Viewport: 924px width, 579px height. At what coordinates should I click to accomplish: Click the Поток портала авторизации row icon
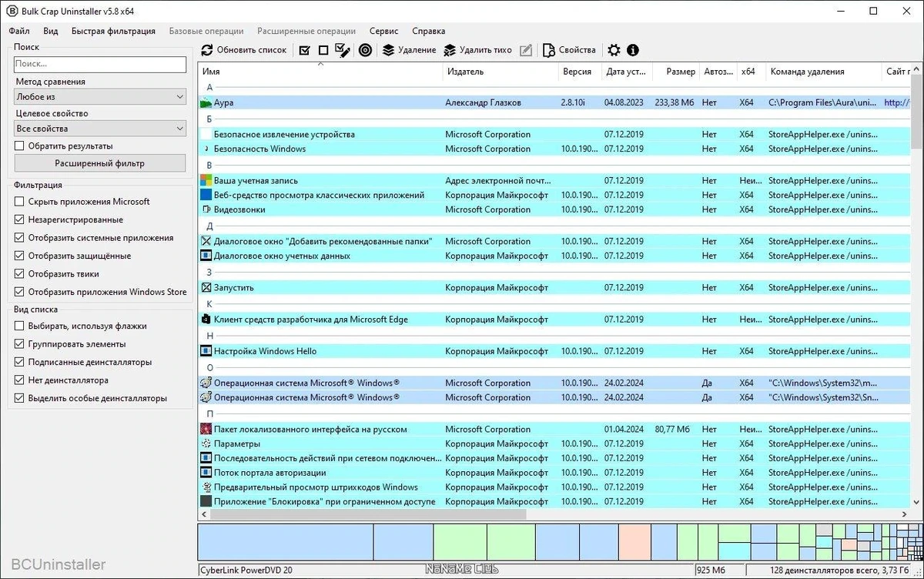206,473
